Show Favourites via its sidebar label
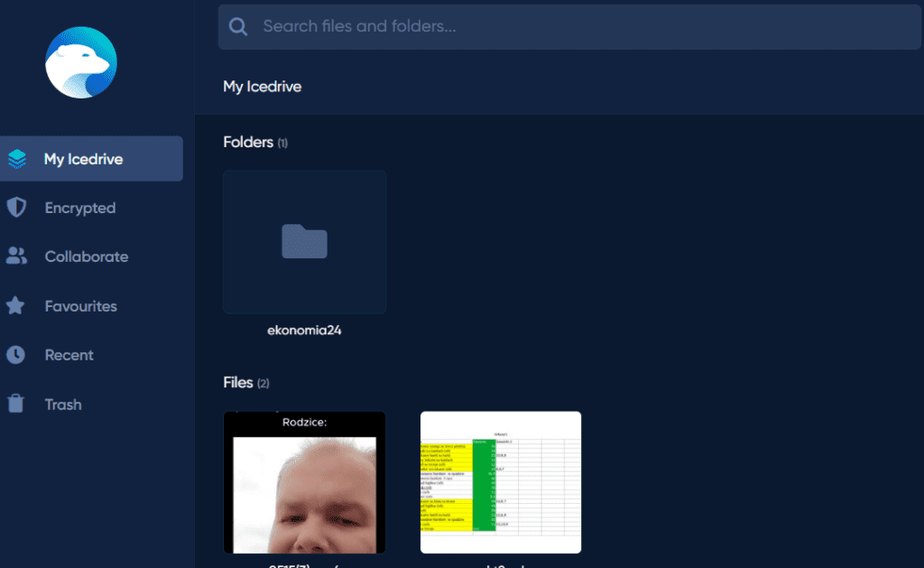This screenshot has width=924, height=568. coord(81,306)
